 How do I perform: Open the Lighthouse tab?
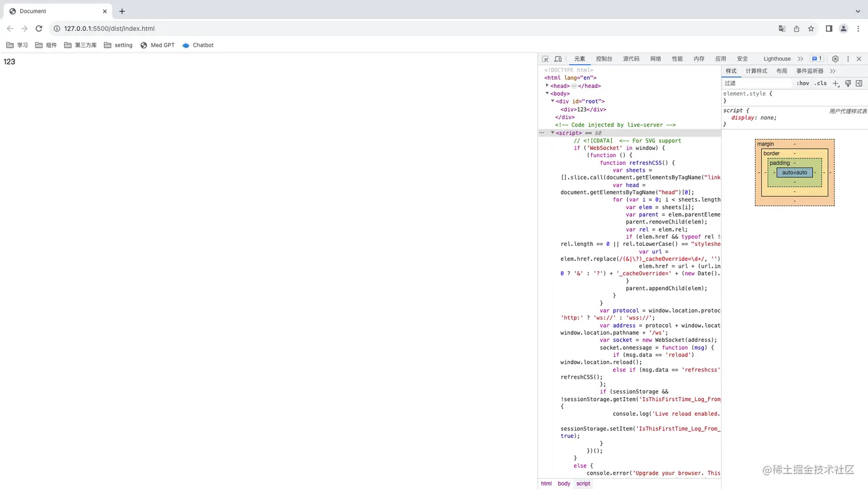[x=777, y=59]
